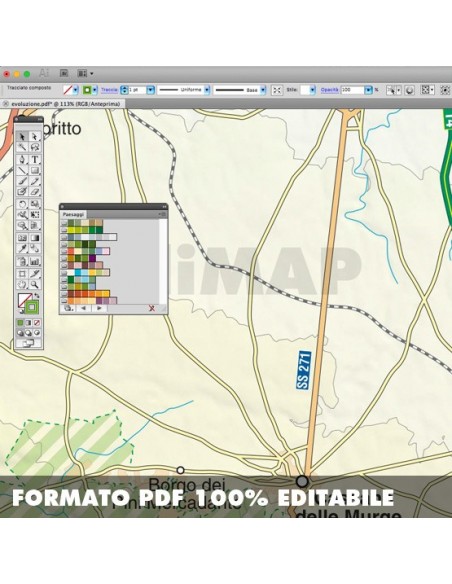Select the Magic Wand tool
Viewport: 452px width, 584px height.
tap(22, 147)
